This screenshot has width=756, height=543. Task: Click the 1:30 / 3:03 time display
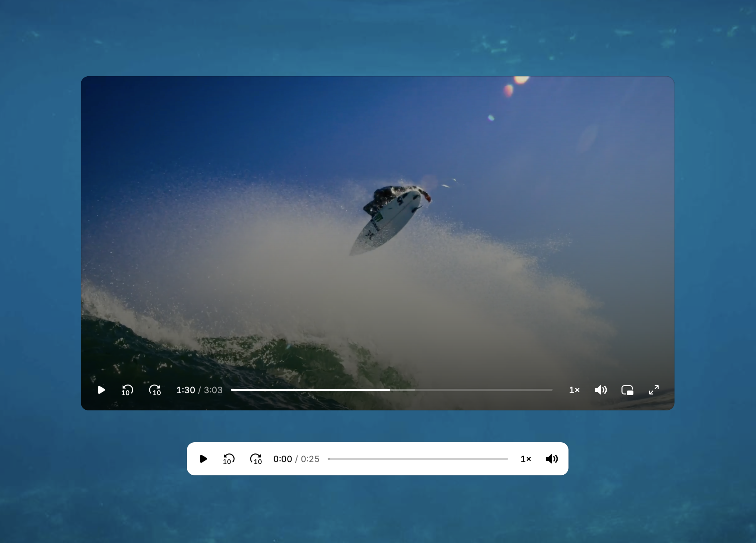(199, 390)
